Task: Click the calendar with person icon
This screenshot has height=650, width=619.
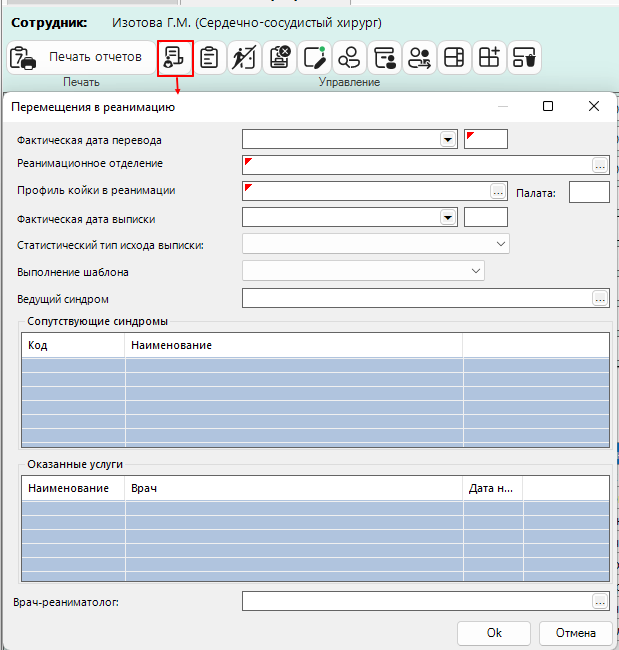Action: (384, 58)
